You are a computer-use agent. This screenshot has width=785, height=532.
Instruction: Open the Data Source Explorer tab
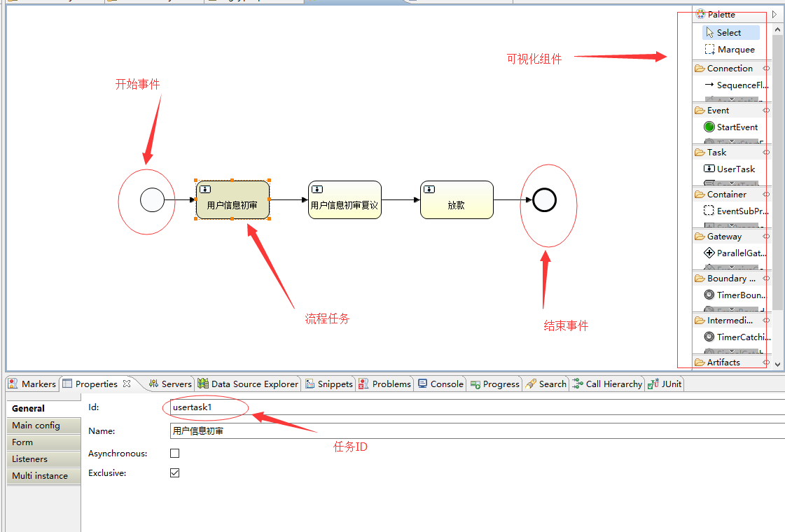coord(249,384)
